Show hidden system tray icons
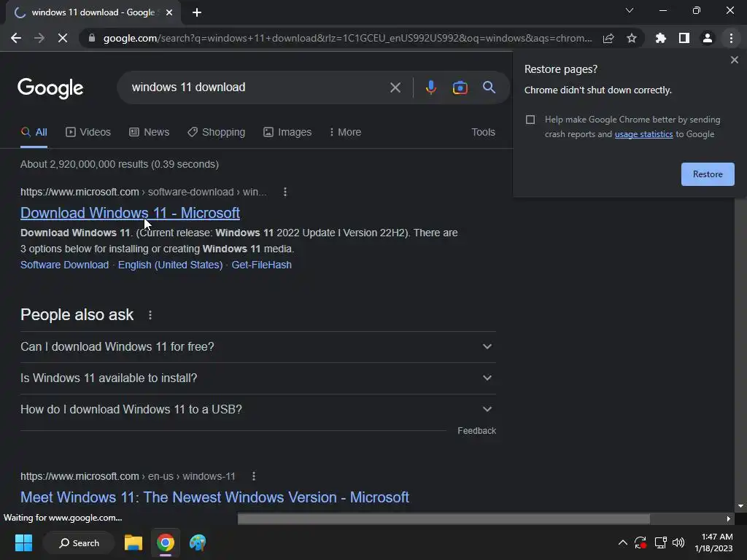 [x=623, y=542]
